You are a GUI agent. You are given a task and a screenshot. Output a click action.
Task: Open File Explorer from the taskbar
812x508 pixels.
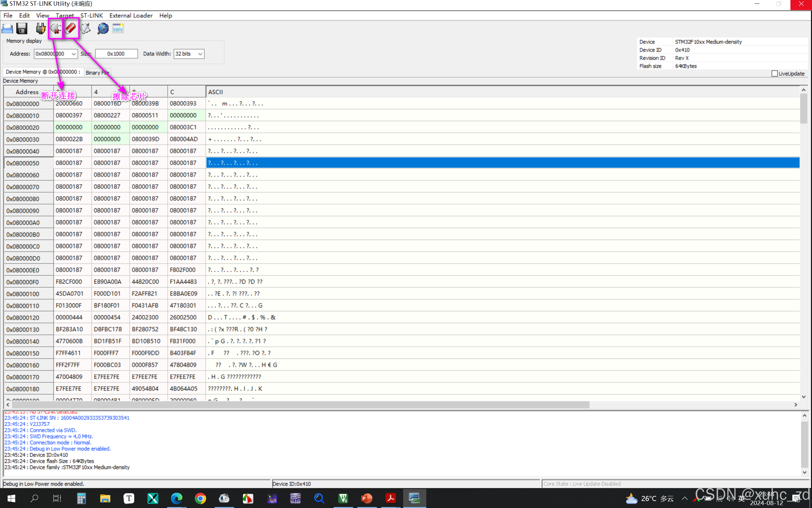tap(105, 498)
